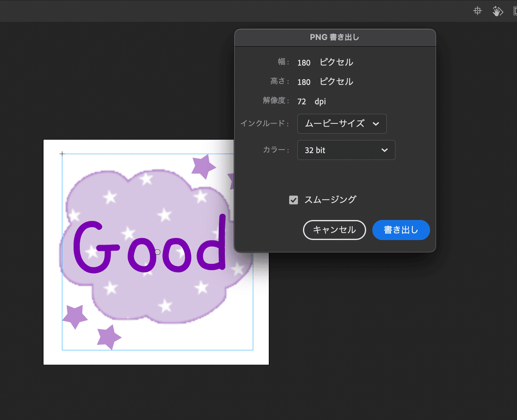Click the center stage crosshair icon

(x=477, y=11)
